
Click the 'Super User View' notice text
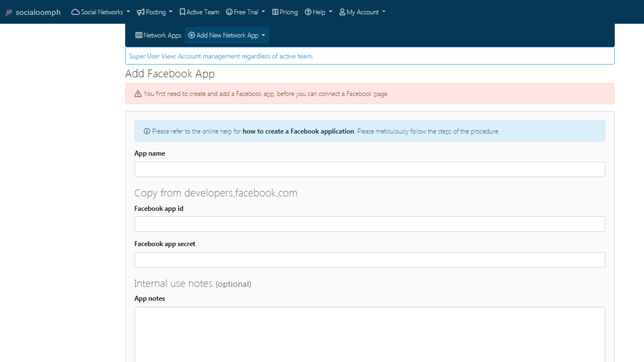221,56
